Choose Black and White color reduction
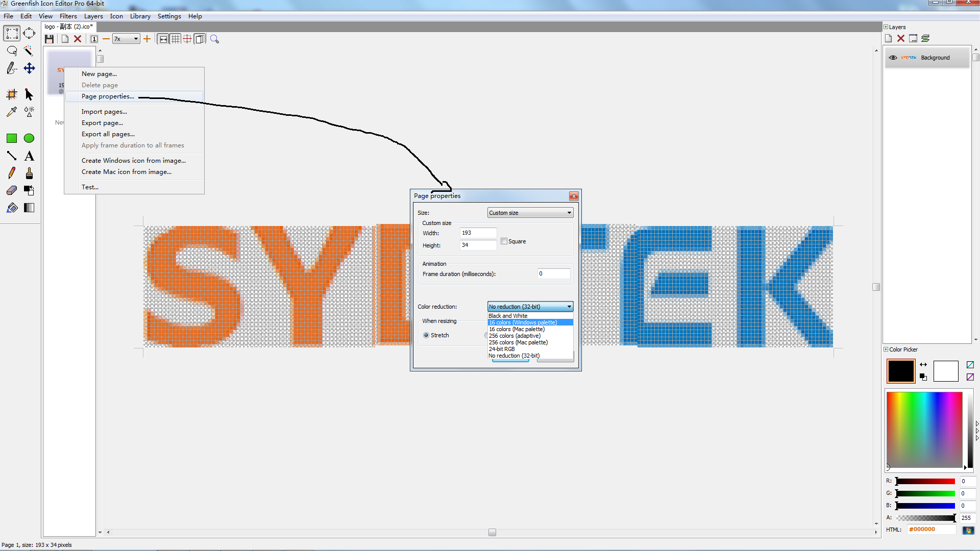The image size is (980, 551). click(530, 316)
